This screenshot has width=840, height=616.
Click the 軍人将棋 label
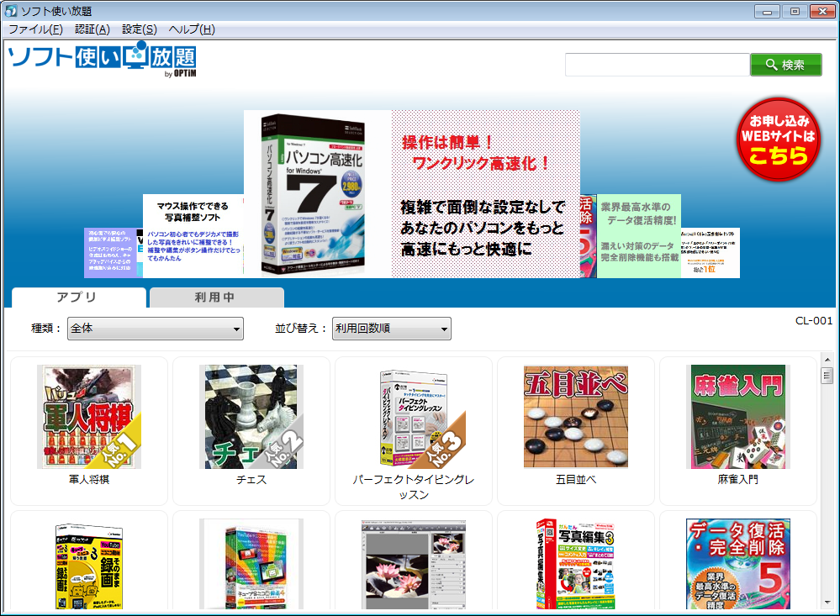click(89, 479)
